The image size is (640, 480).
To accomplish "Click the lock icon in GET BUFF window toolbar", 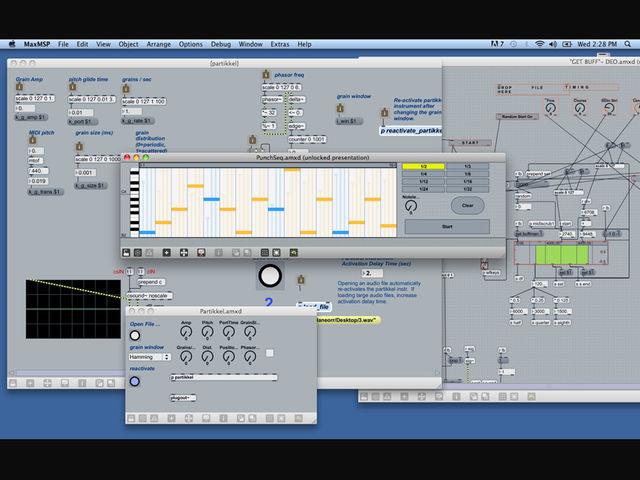I will tap(364, 396).
